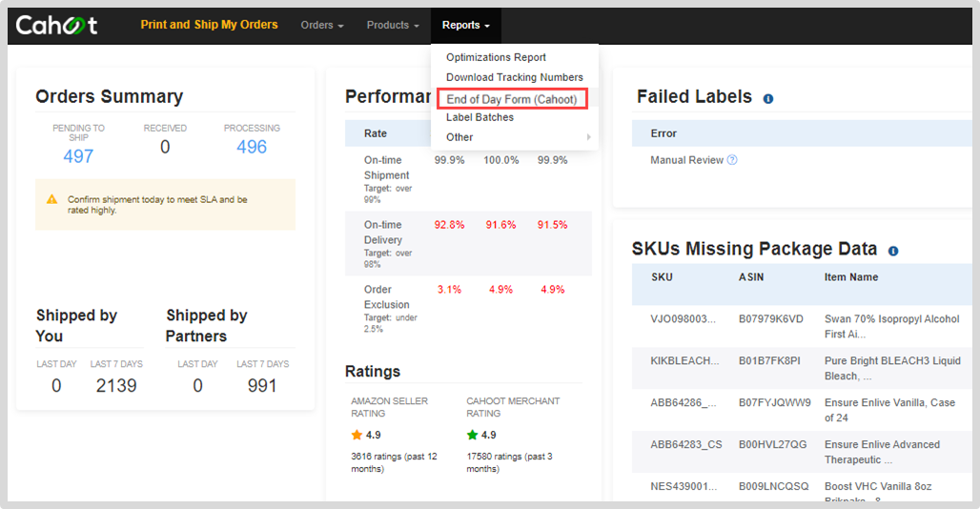Viewport: 980px width, 509px height.
Task: Open Print and Ship My Orders
Action: coord(209,25)
